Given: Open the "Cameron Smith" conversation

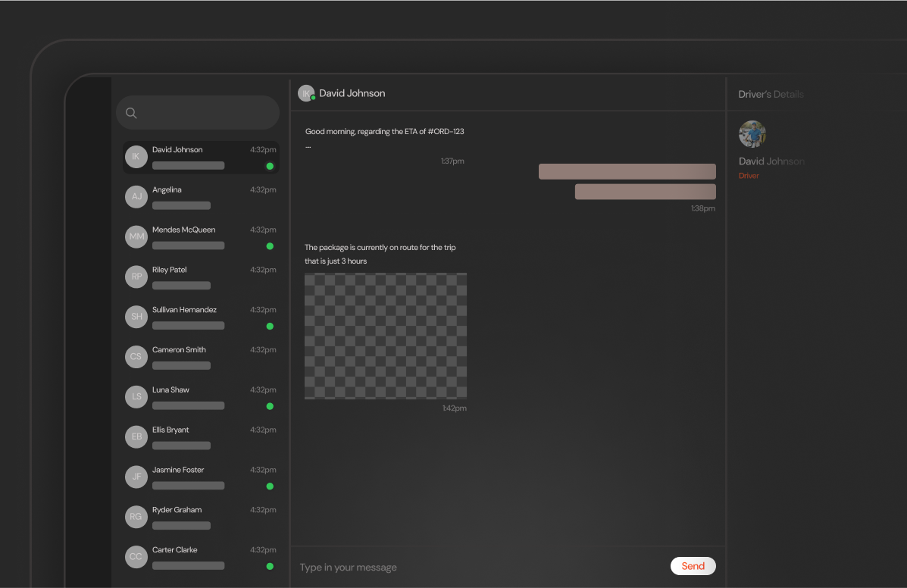Looking at the screenshot, I should pyautogui.click(x=179, y=350).
